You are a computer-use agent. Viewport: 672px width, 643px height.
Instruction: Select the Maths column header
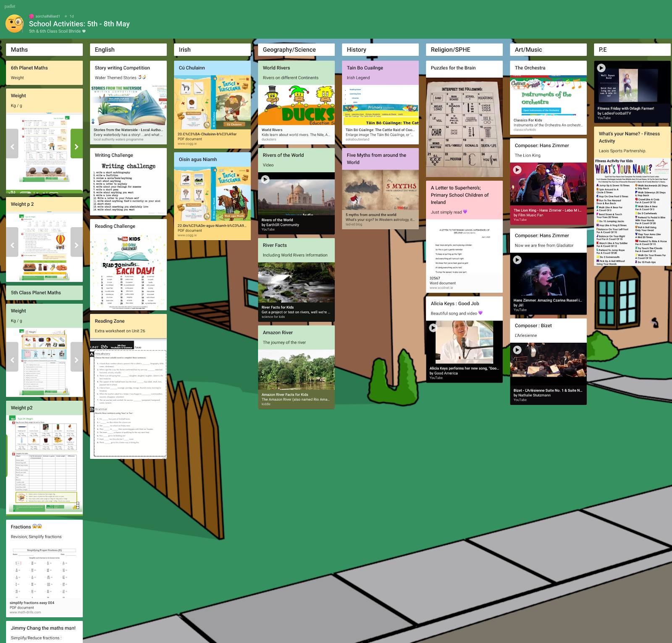click(x=44, y=50)
